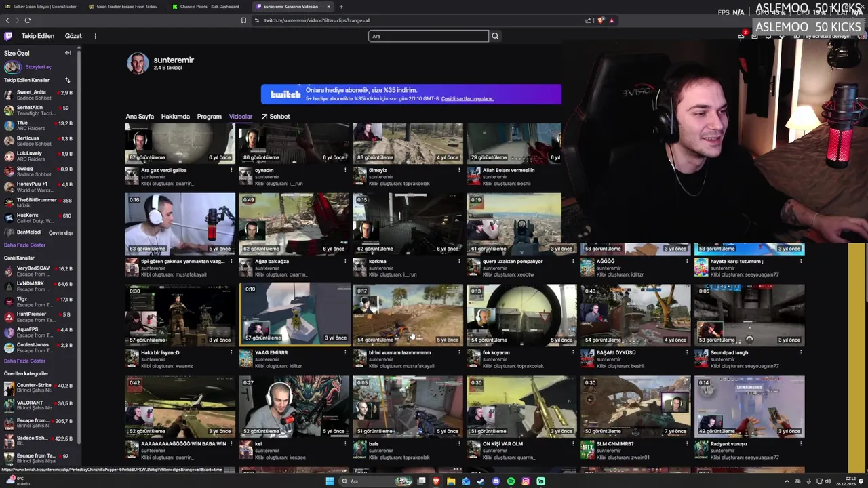Bookmark this page icon in address bar

point(243,20)
